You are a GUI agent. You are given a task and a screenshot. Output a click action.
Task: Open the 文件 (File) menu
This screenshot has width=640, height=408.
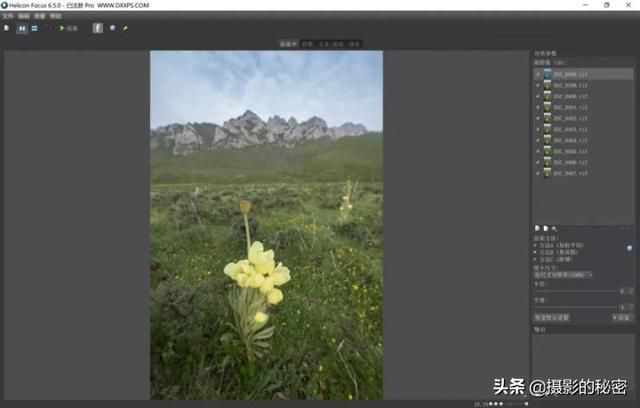point(8,16)
